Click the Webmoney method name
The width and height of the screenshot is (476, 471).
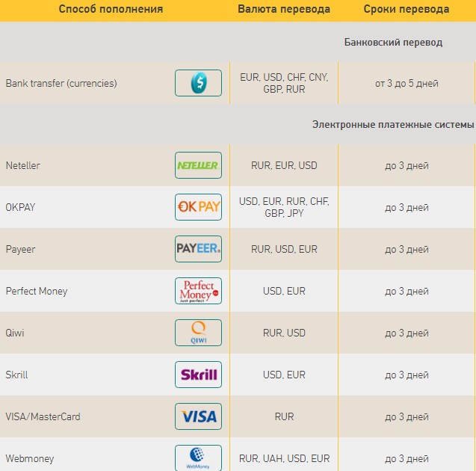30,458
